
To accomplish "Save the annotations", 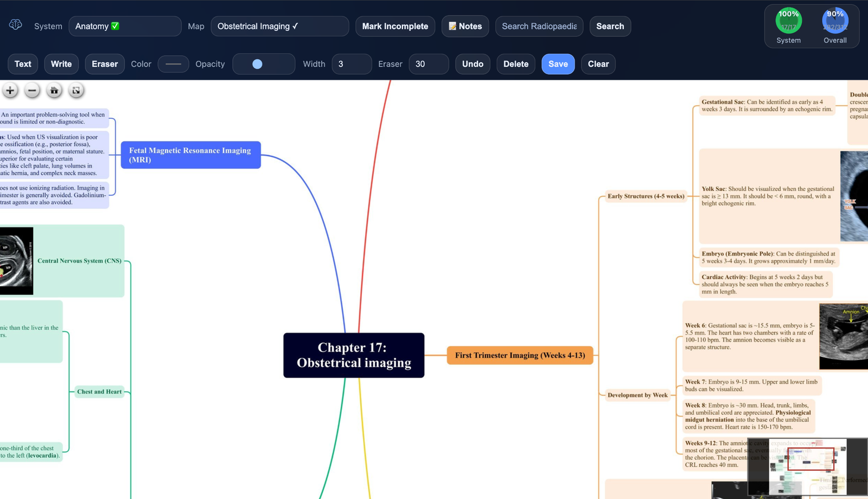I will click(x=558, y=64).
